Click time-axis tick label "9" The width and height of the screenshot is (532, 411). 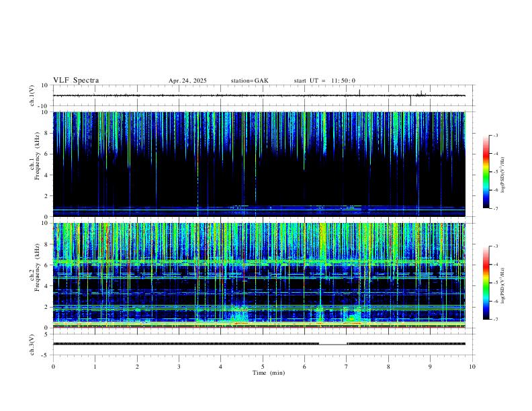tap(430, 367)
